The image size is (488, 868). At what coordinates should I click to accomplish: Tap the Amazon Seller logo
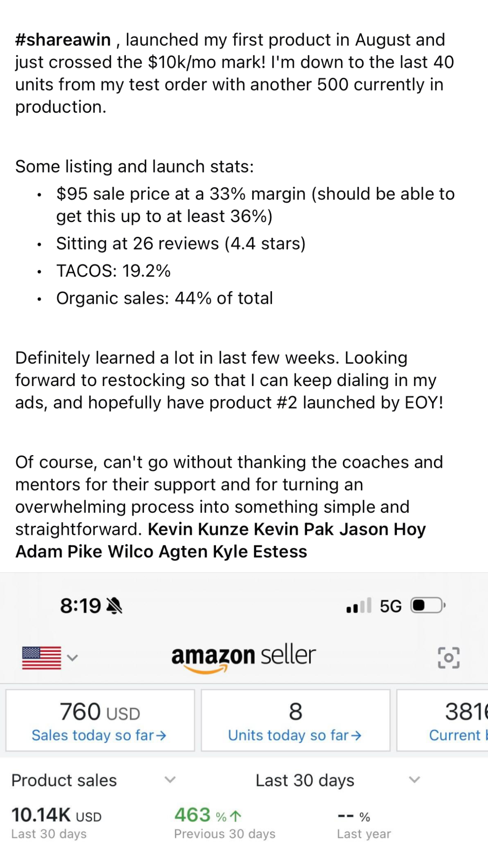244,657
